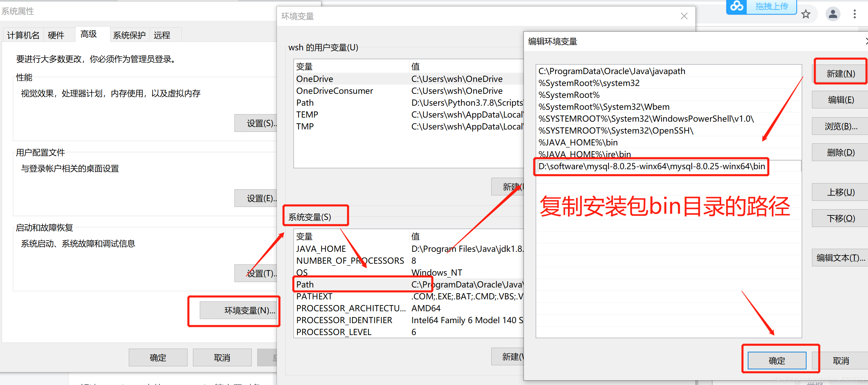Click 确定 to confirm the path edit

point(777,361)
